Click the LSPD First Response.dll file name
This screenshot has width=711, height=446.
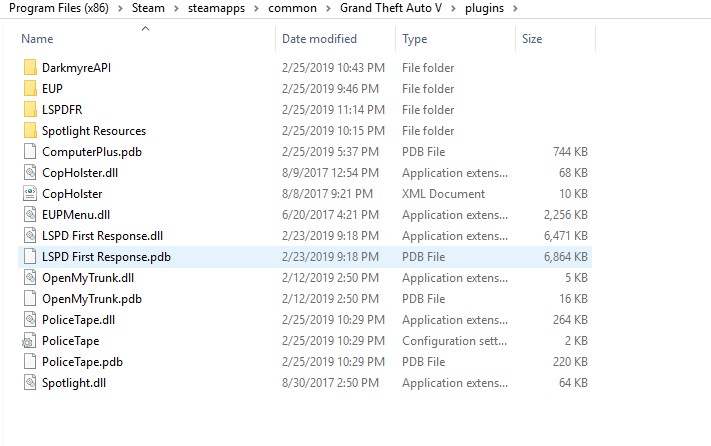pyautogui.click(x=102, y=236)
